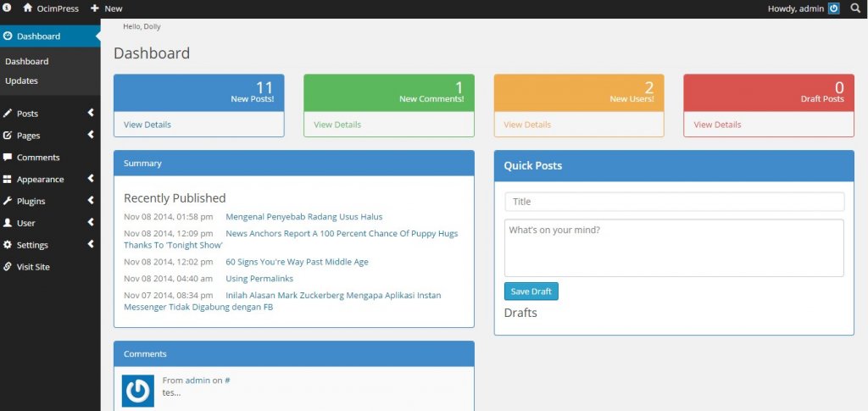The width and height of the screenshot is (868, 411).
Task: Open the Using Permalinks post
Action: [259, 278]
